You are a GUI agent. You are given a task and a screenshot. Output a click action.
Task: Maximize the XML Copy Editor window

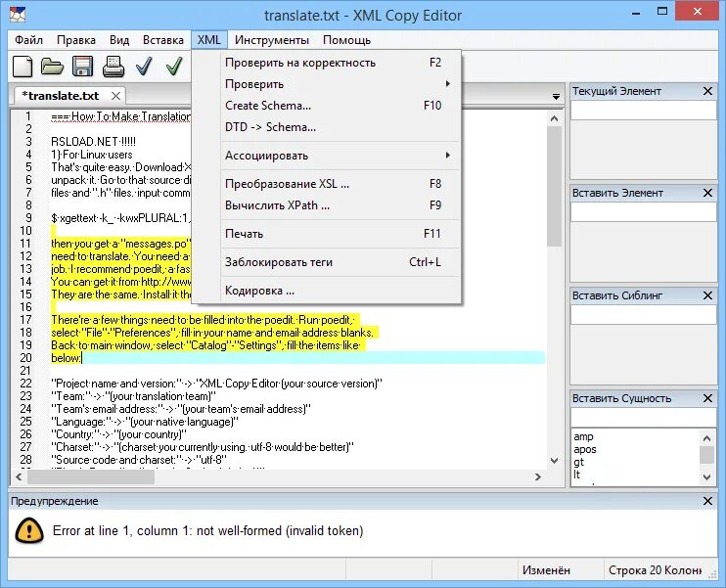[662, 13]
